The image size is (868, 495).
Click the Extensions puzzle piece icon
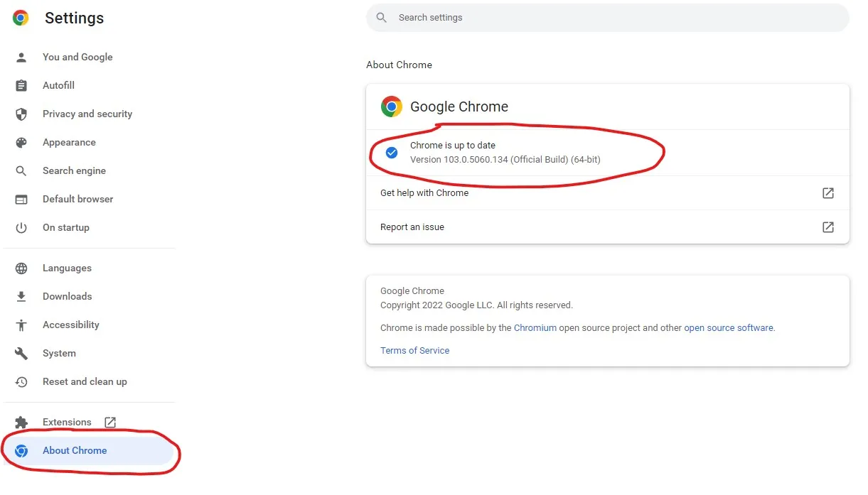click(x=21, y=423)
